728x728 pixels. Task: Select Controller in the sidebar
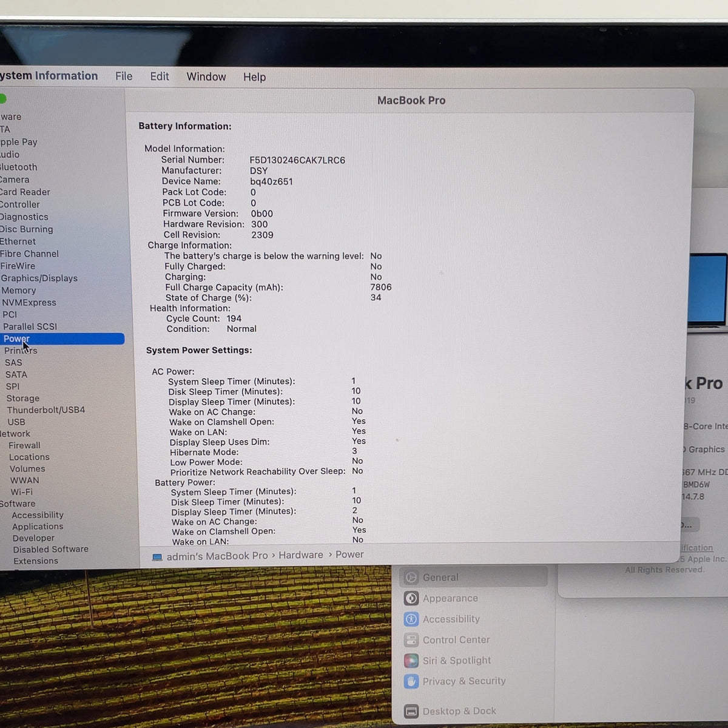tap(20, 204)
